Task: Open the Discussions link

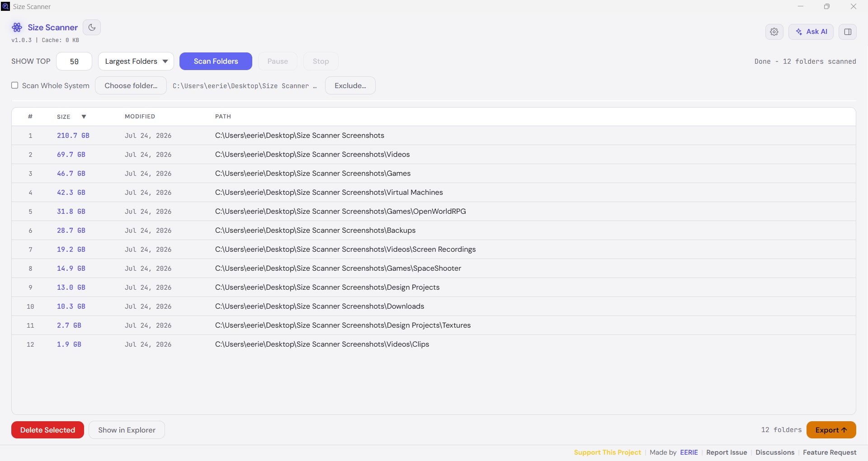Action: click(775, 452)
